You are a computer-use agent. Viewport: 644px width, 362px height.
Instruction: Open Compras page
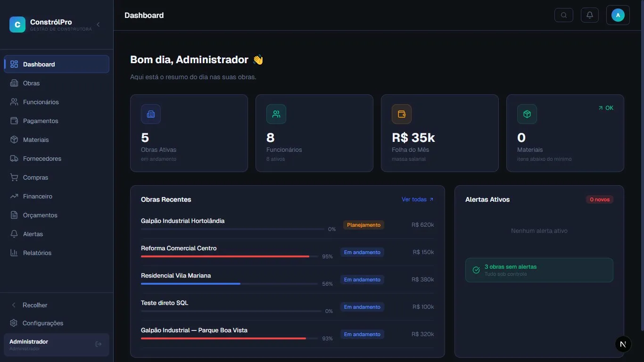pyautogui.click(x=57, y=177)
